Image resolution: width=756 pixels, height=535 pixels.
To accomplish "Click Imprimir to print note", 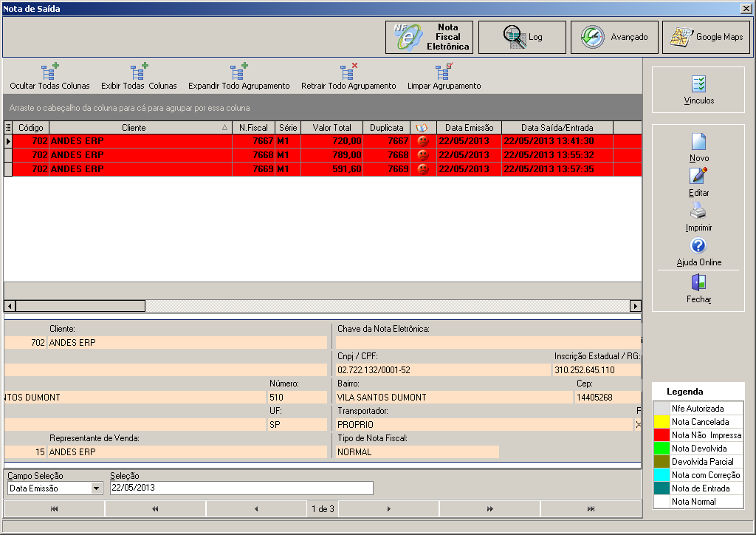I will (x=698, y=217).
